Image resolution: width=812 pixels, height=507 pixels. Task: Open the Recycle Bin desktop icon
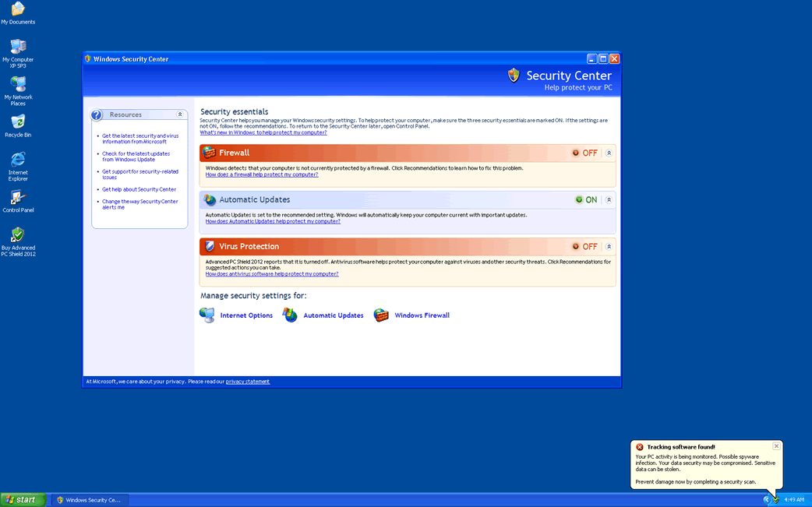click(x=17, y=122)
